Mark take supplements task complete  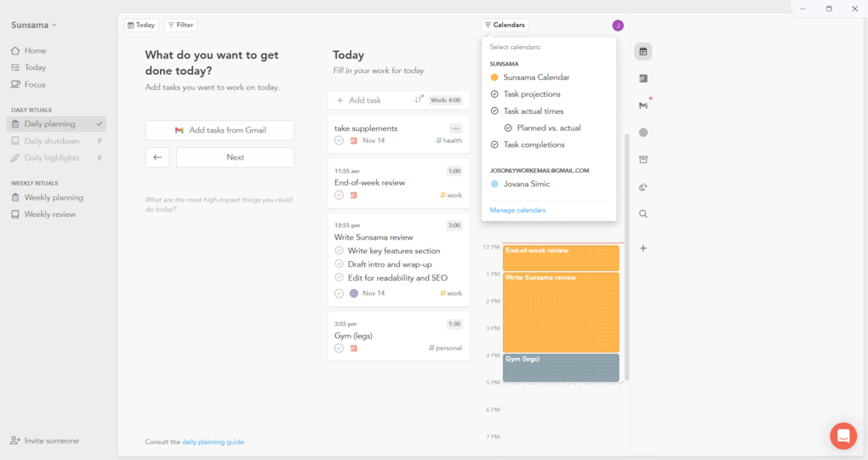[339, 141]
